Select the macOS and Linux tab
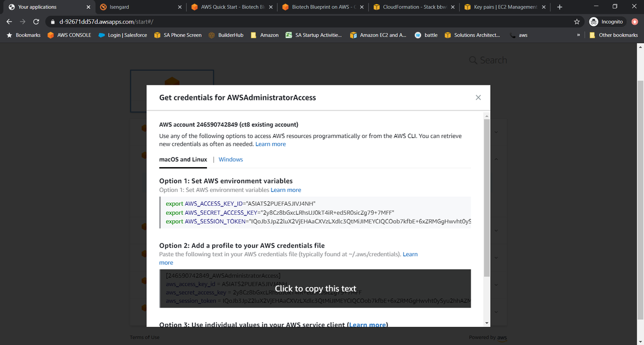Image resolution: width=644 pixels, height=345 pixels. click(183, 159)
